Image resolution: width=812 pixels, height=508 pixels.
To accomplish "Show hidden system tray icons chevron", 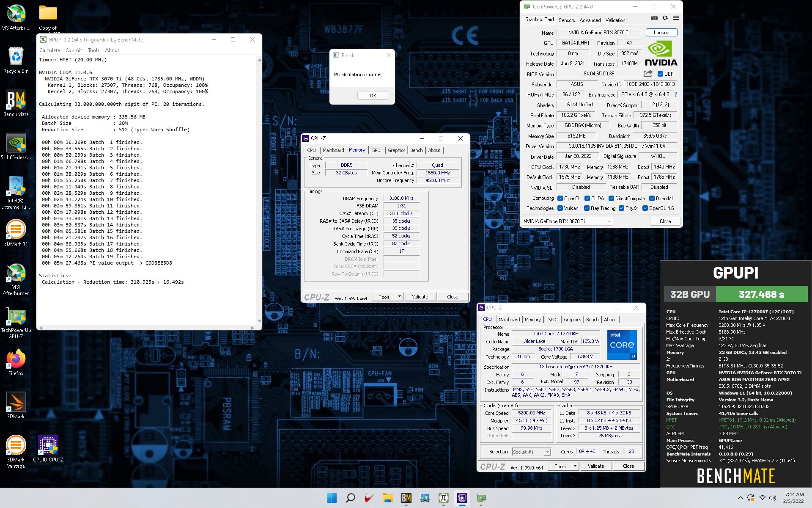I will click(x=740, y=498).
